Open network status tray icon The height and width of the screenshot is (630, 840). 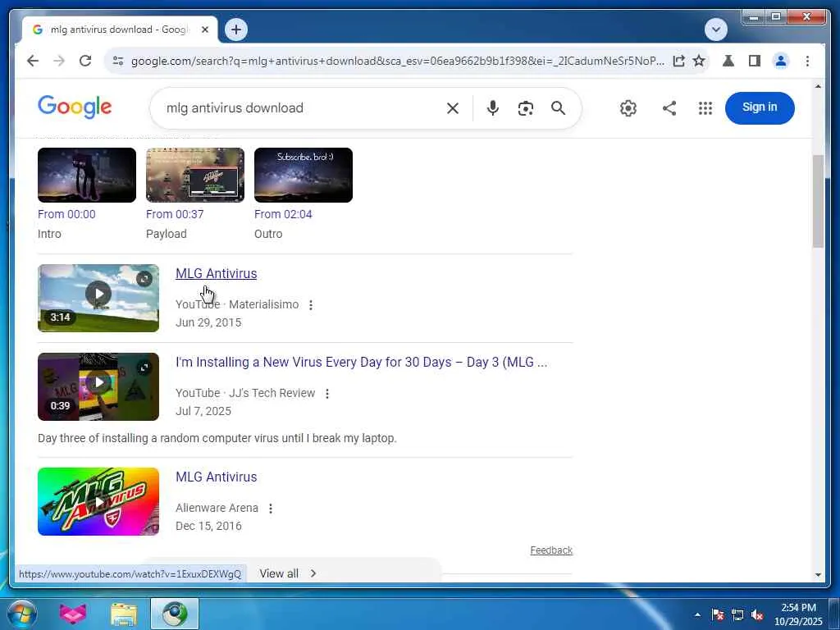click(737, 615)
